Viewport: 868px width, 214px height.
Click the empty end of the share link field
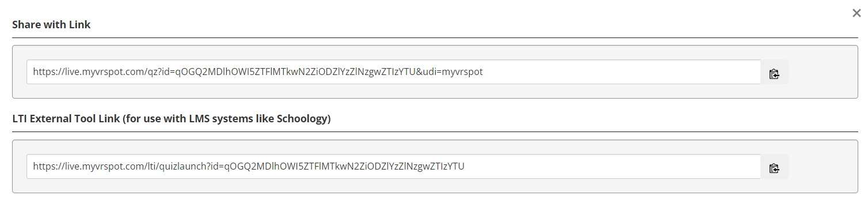(622, 72)
